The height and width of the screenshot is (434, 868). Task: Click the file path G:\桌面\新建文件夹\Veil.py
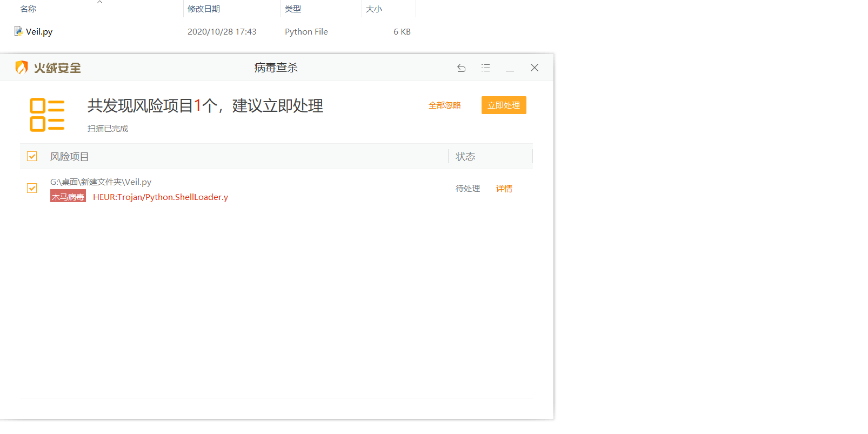coord(101,182)
